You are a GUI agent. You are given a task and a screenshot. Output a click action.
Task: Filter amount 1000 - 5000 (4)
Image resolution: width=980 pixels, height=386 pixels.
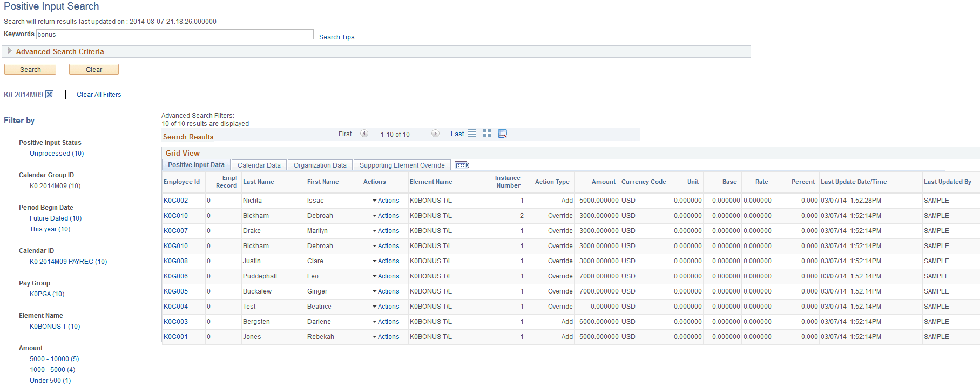tap(52, 370)
